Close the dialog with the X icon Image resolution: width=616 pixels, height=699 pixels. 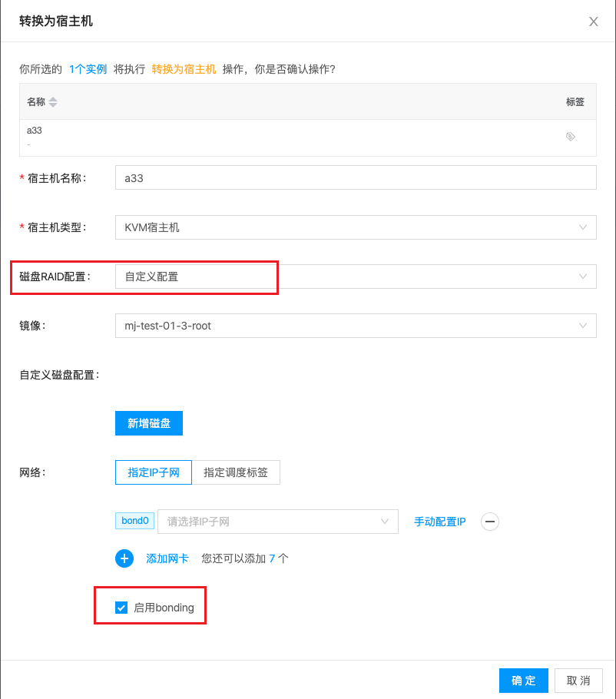click(x=594, y=22)
